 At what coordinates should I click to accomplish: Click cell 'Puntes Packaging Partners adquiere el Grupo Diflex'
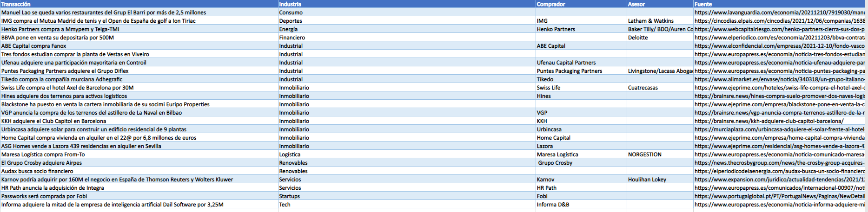tap(139, 71)
